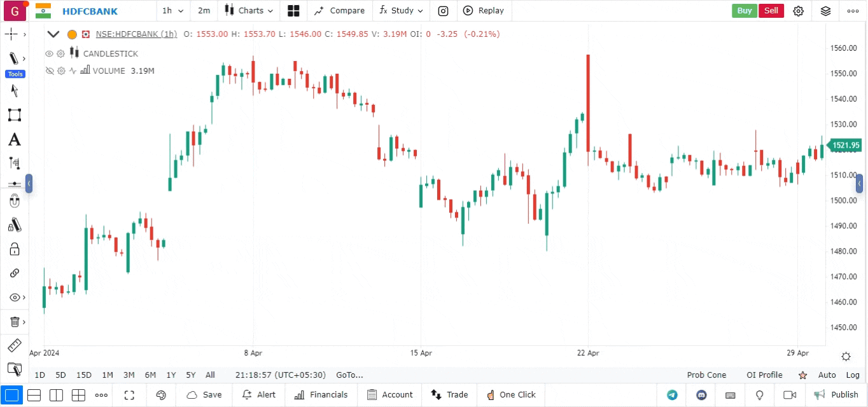Open the ruler measure tool
Viewport: 868px width, 407px height.
click(14, 346)
